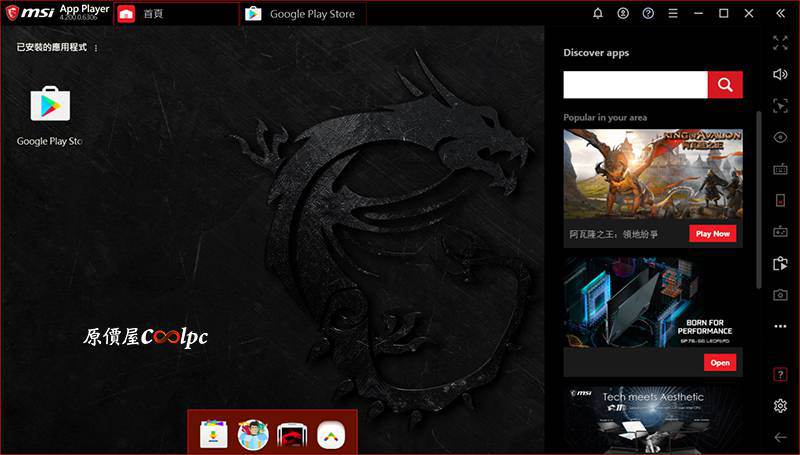Click Open on Born for Performance ad
The height and width of the screenshot is (455, 800).
coord(720,363)
